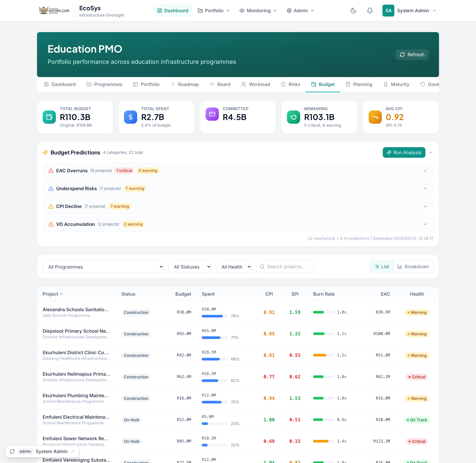Image resolution: width=476 pixels, height=463 pixels.
Task: Open notifications via the bell icon
Action: pos(370,10)
